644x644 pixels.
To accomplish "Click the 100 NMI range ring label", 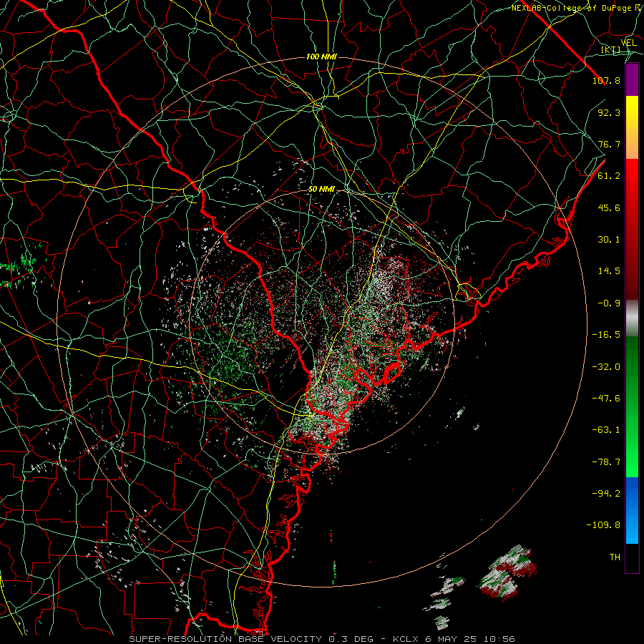I will tap(321, 57).
